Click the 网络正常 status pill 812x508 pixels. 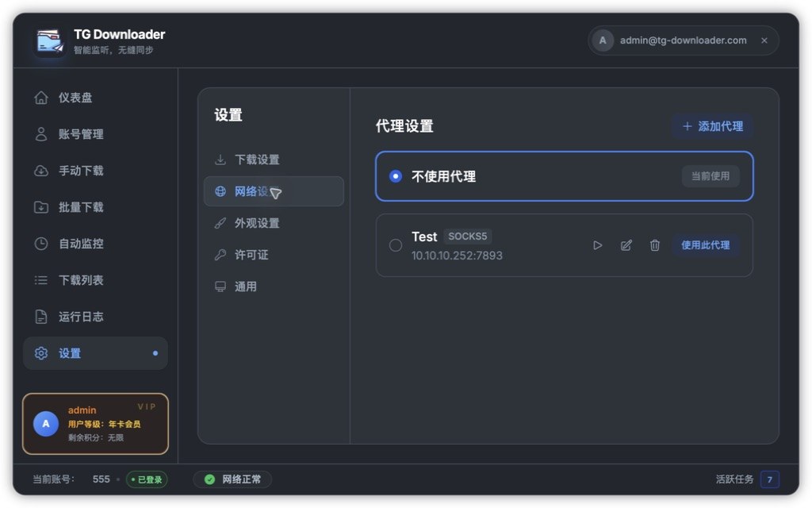click(232, 479)
